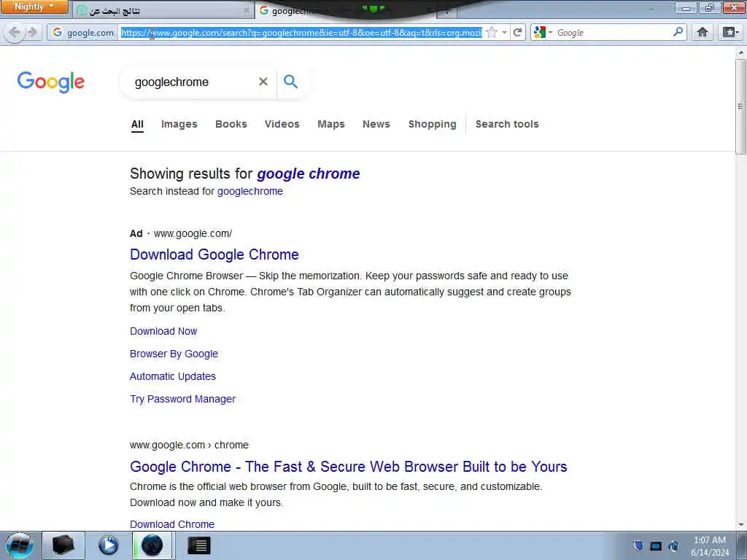This screenshot has height=560, width=747.
Task: Open the URL history dropdown arrow
Action: 505,32
